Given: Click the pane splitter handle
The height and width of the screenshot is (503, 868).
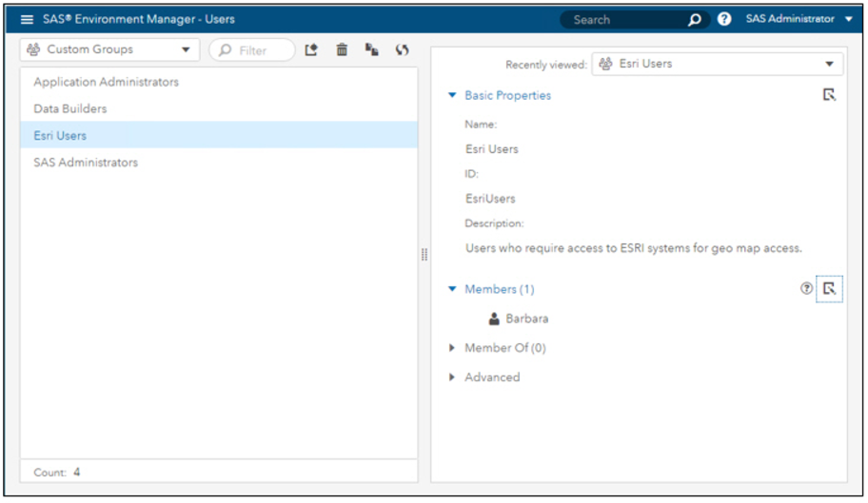Looking at the screenshot, I should coord(424,255).
